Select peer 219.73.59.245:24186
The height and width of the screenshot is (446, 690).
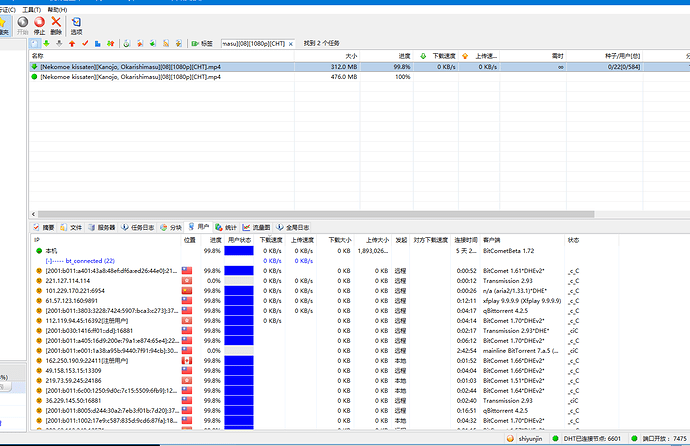pyautogui.click(x=325, y=380)
